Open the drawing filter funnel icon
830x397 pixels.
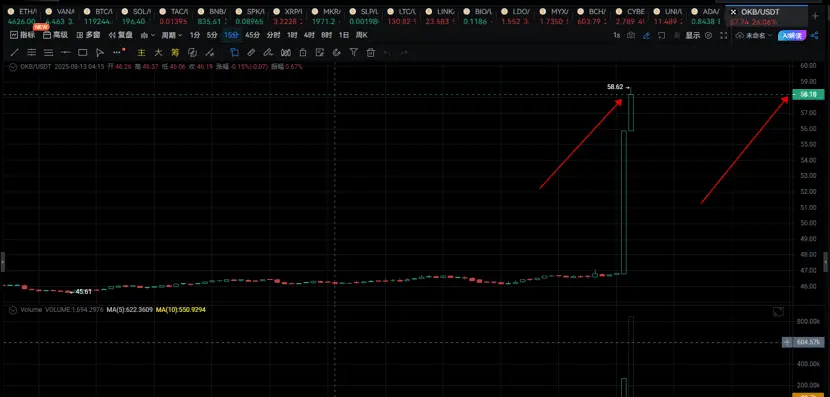354,52
